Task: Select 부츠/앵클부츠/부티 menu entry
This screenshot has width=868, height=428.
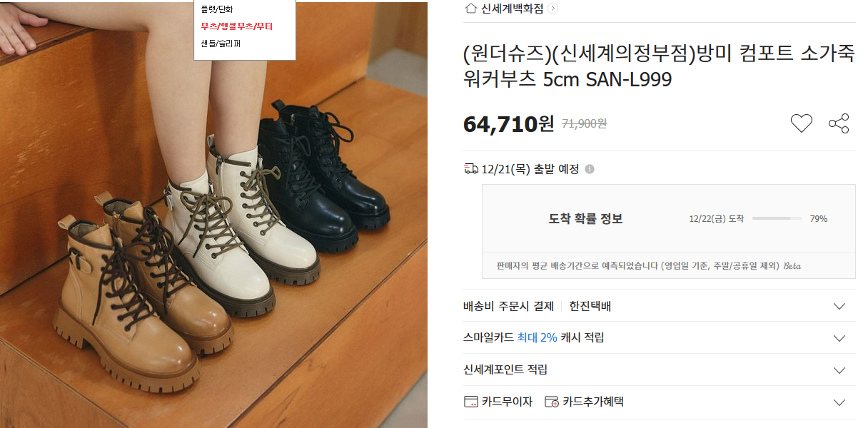Action: tap(237, 26)
